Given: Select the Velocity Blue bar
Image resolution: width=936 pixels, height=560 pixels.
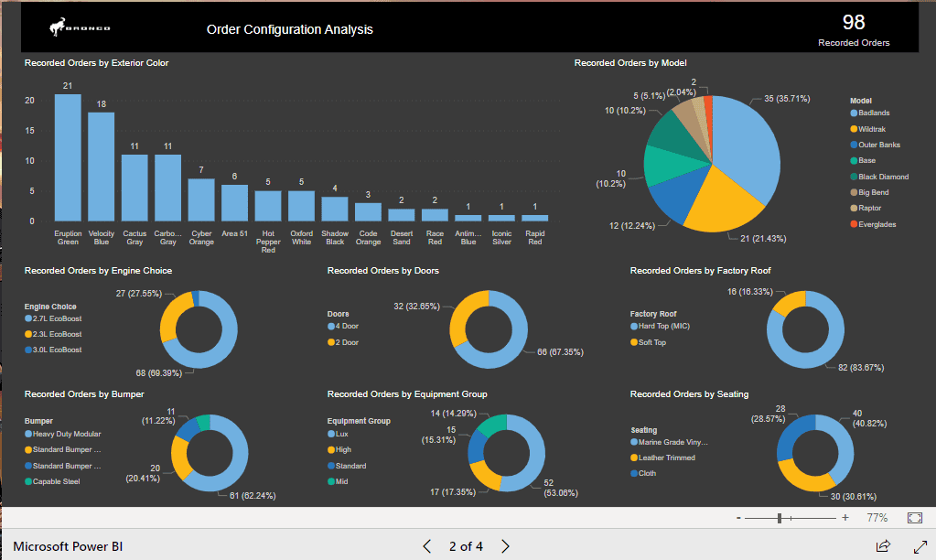Looking at the screenshot, I should pyautogui.click(x=102, y=167).
